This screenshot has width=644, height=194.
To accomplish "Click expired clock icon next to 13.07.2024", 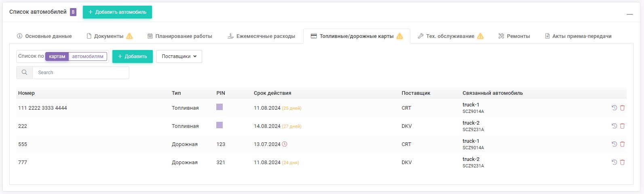I will pyautogui.click(x=285, y=144).
